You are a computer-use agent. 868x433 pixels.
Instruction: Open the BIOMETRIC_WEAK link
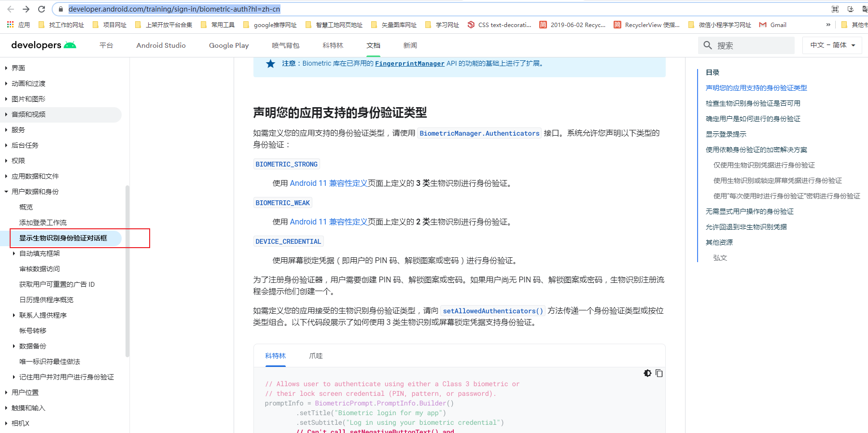click(x=283, y=203)
